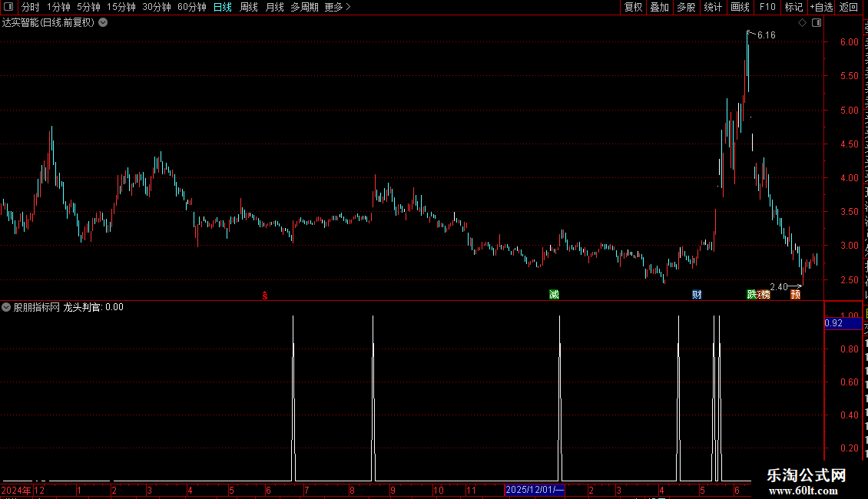Click the 达实智能(日线.前复权) chart title

pos(48,23)
